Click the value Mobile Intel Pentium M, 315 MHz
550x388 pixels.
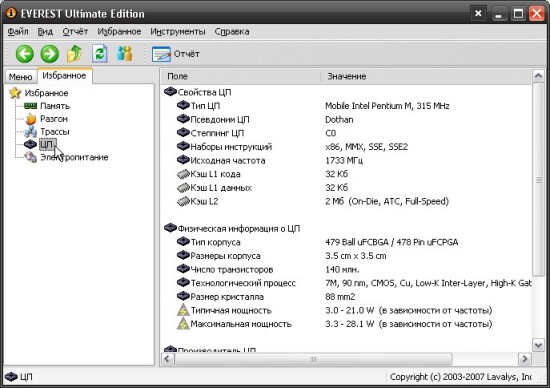point(387,106)
